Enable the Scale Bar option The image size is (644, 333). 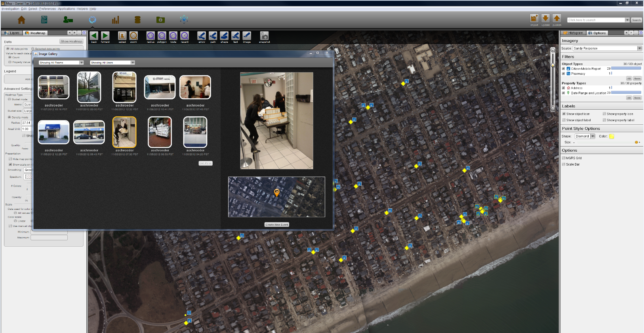point(564,164)
